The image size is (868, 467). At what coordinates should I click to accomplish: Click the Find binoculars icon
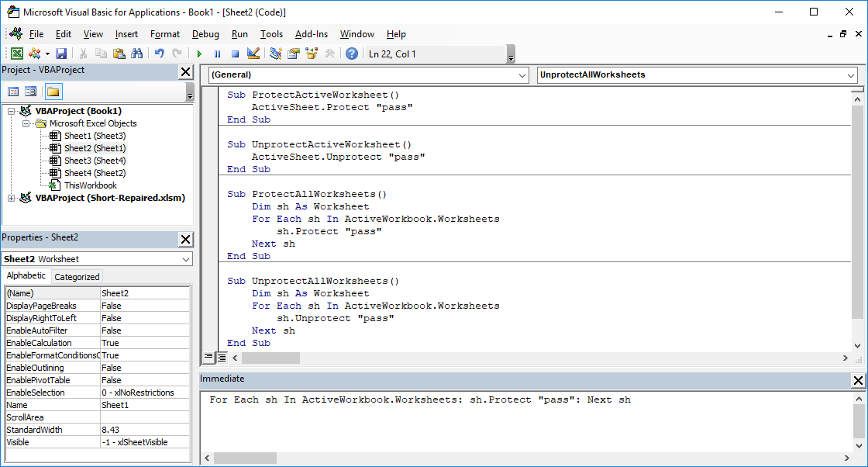click(136, 54)
